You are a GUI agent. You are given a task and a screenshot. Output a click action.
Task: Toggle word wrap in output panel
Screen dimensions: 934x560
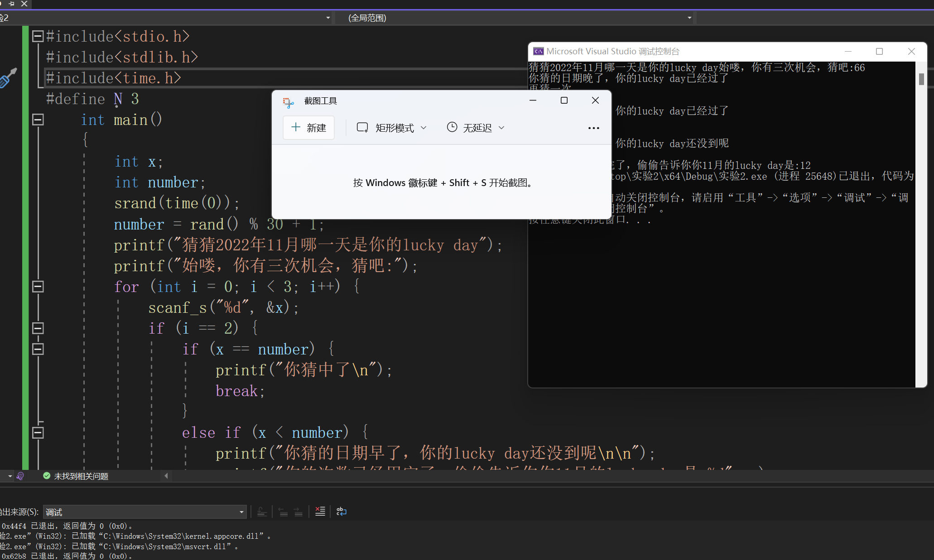point(342,512)
